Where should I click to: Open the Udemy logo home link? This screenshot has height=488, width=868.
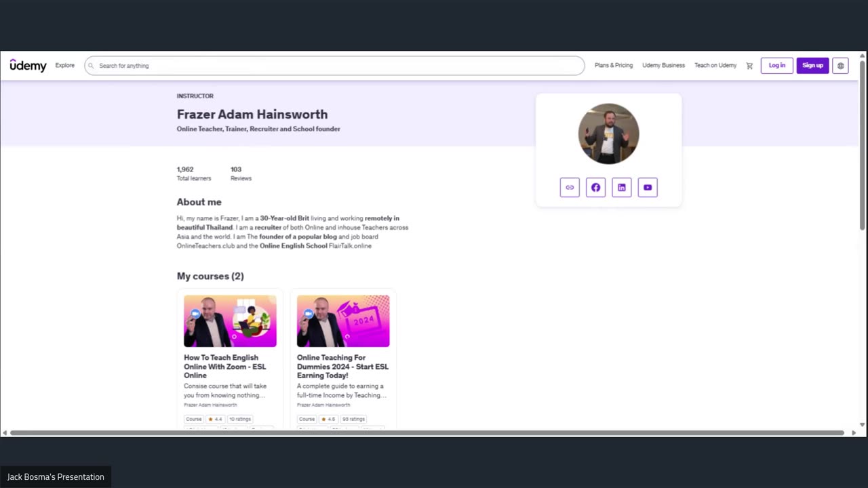28,66
